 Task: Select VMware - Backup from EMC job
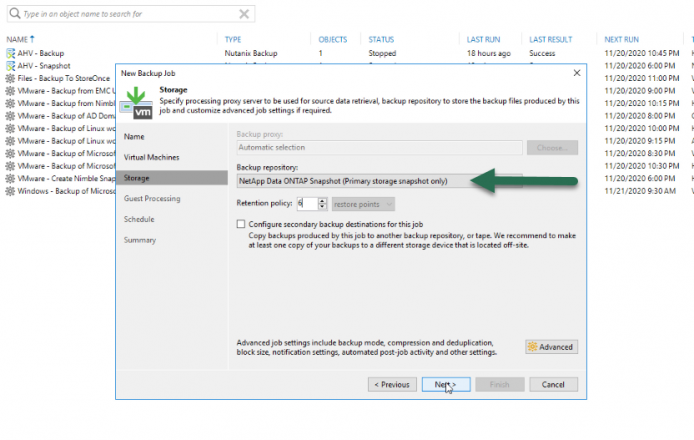pyautogui.click(x=66, y=91)
